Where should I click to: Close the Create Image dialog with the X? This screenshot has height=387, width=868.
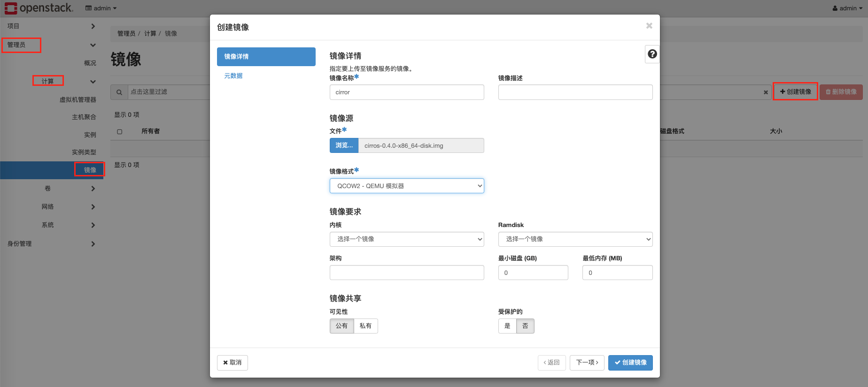pyautogui.click(x=649, y=26)
